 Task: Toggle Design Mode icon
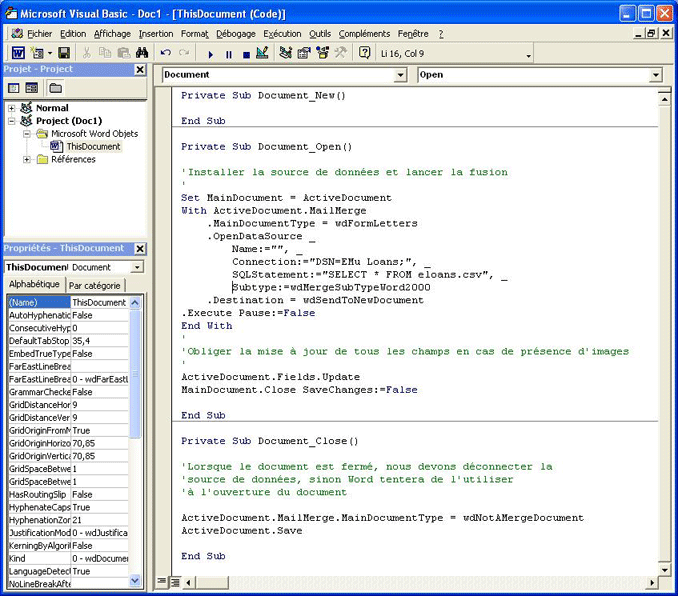click(x=262, y=53)
